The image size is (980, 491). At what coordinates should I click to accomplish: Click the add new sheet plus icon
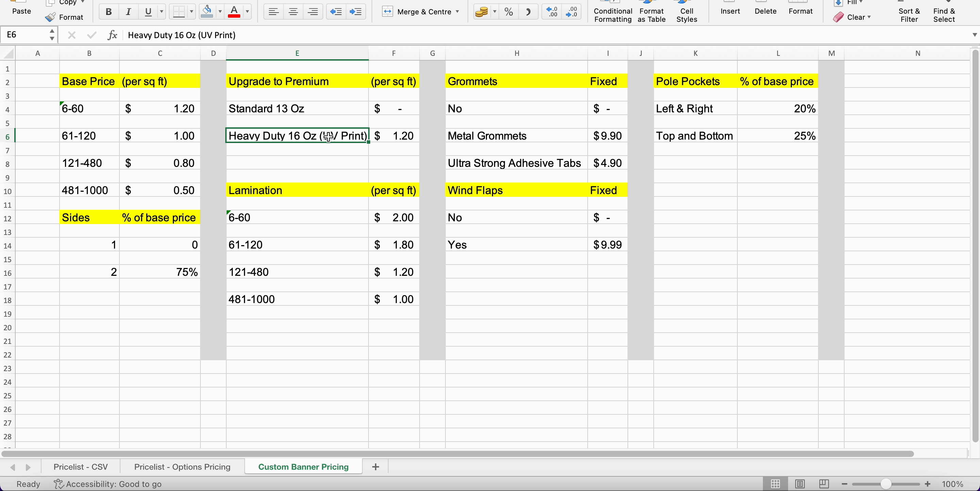pos(375,466)
